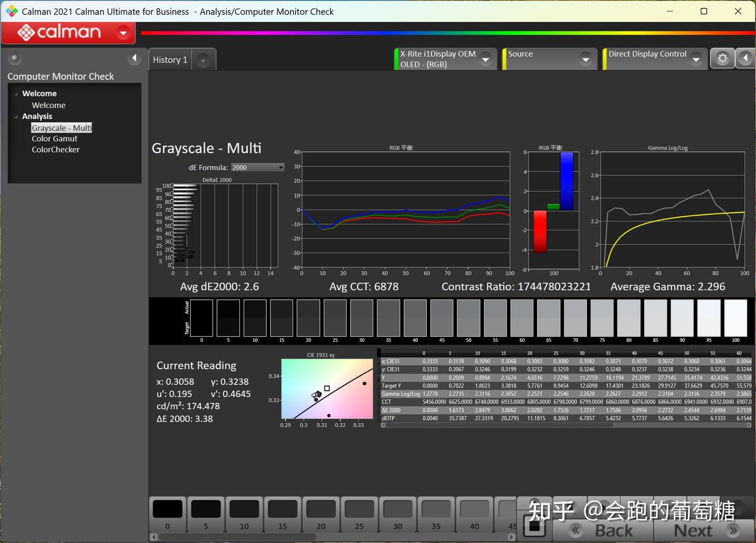Click the 'dEITP' row header in the table
Viewport: 756px width, 543px height.
click(x=401, y=419)
